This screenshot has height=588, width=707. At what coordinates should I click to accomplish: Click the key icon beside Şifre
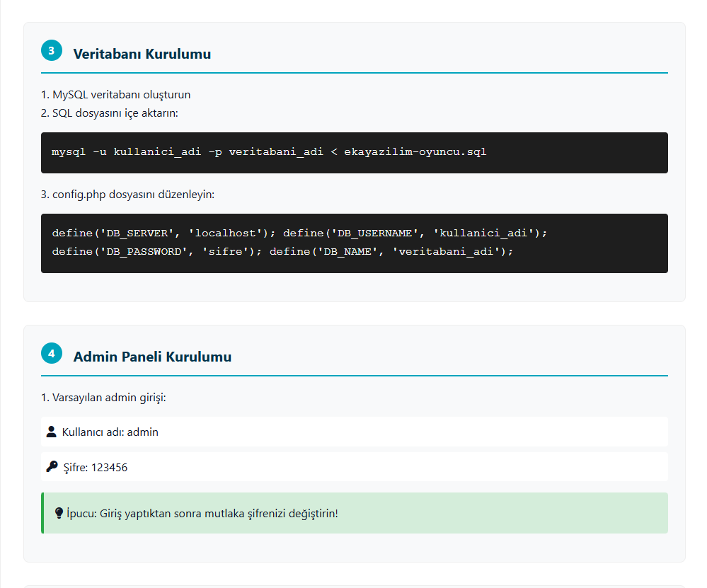[x=52, y=467]
